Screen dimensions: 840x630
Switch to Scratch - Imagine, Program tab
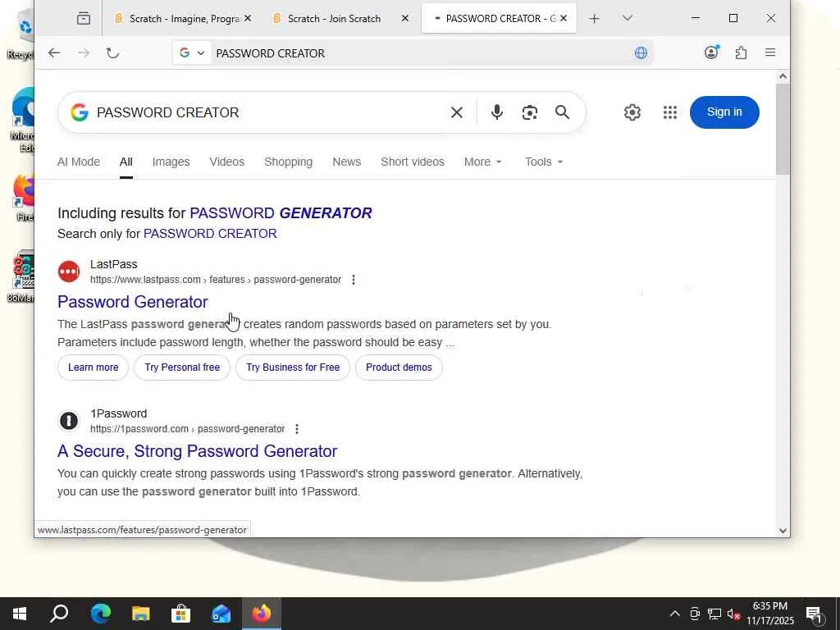click(177, 19)
